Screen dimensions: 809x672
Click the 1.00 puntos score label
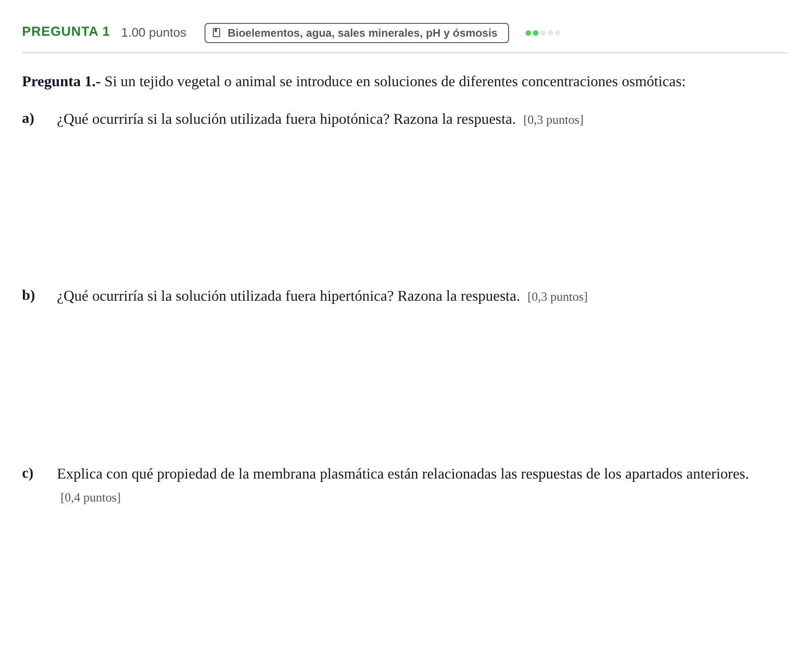pyautogui.click(x=154, y=33)
